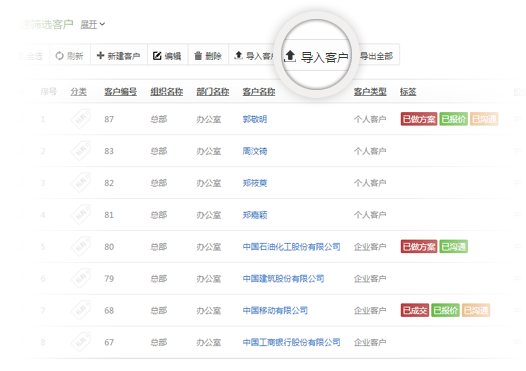This screenshot has height=371, width=526.
Task: Click the red 已做方案 tag in row 1
Action: tap(419, 119)
